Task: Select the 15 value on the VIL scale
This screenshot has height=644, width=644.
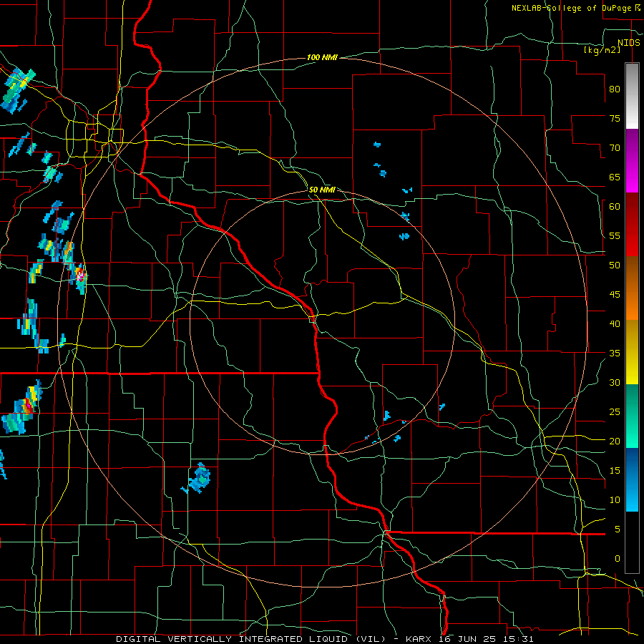Action: (x=615, y=471)
